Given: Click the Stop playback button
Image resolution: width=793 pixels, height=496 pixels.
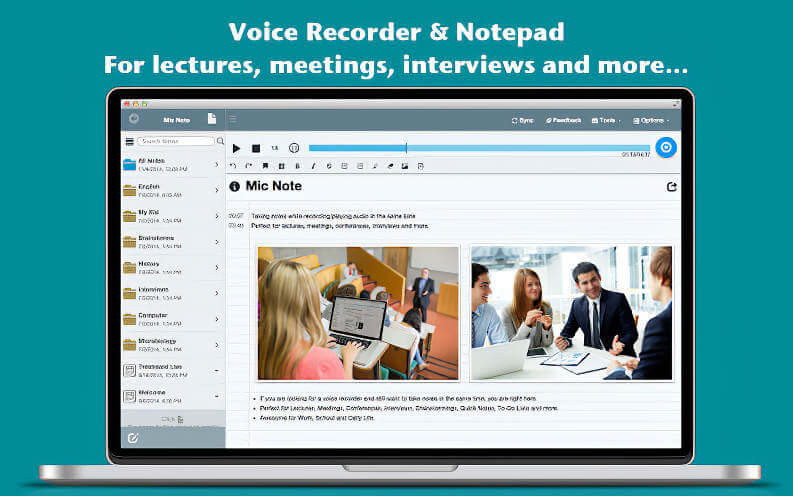Looking at the screenshot, I should pyautogui.click(x=256, y=148).
